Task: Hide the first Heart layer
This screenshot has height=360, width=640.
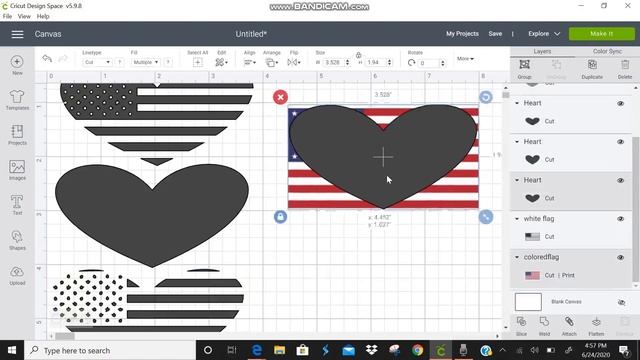Action: (x=621, y=104)
